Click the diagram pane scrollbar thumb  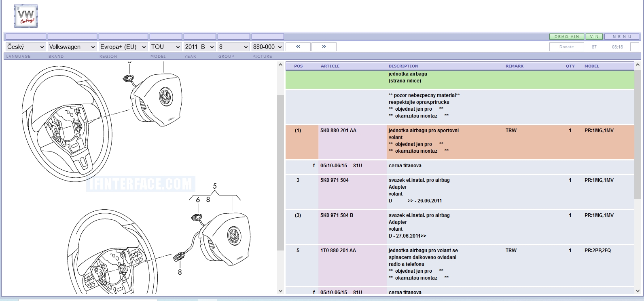click(x=280, y=173)
